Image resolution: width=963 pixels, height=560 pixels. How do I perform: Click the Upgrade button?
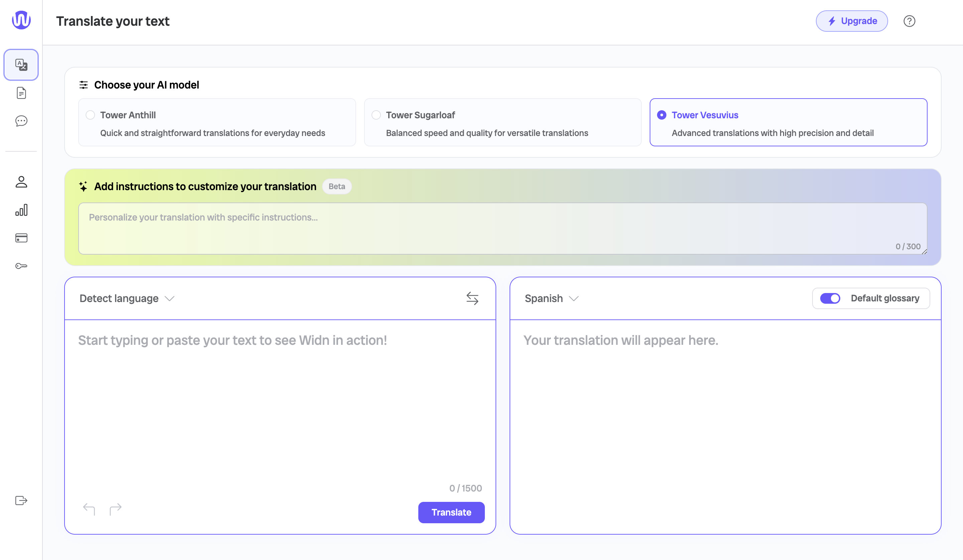[x=851, y=21]
